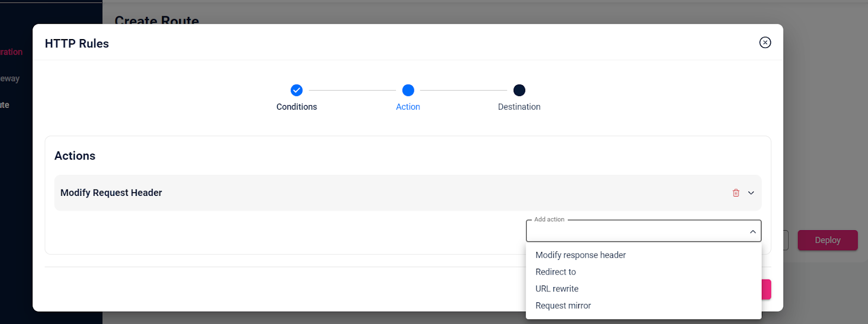Open the Configuration sidebar entry
Screen dimensions: 868x324
pyautogui.click(x=11, y=52)
